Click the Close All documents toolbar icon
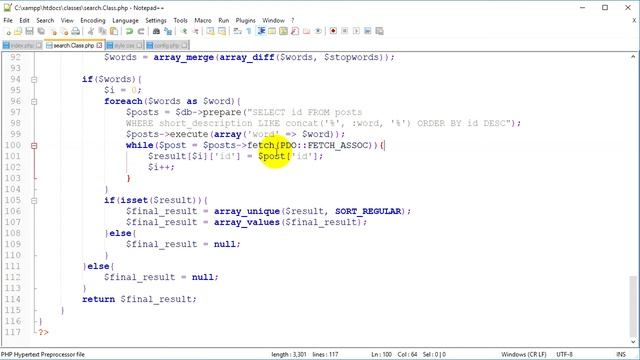640x360 pixels. pos(64,31)
